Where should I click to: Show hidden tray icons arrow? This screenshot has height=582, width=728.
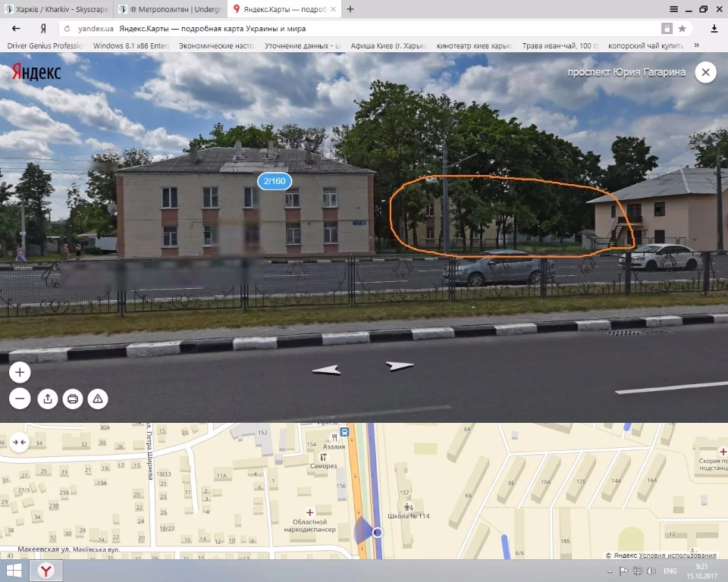(610, 571)
